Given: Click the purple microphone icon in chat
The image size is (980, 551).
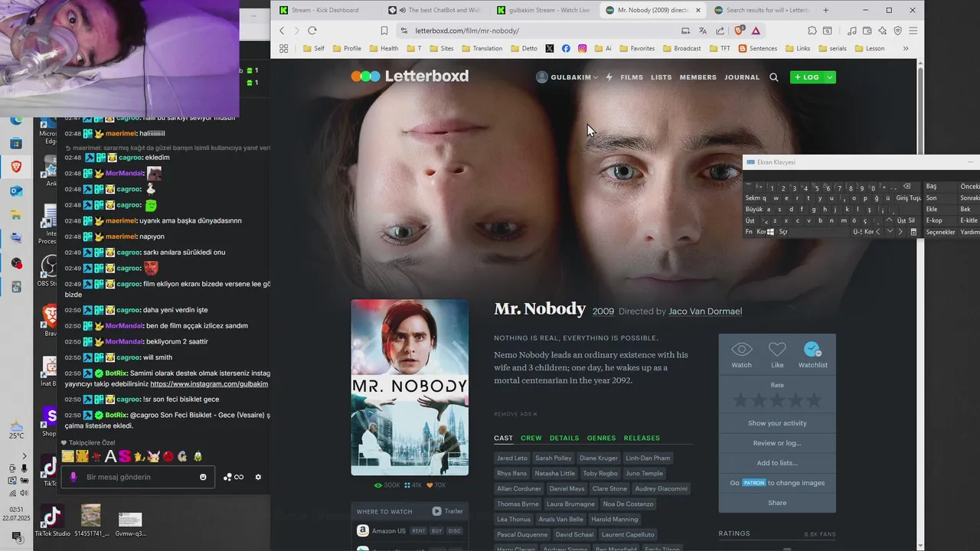Looking at the screenshot, I should (x=73, y=477).
